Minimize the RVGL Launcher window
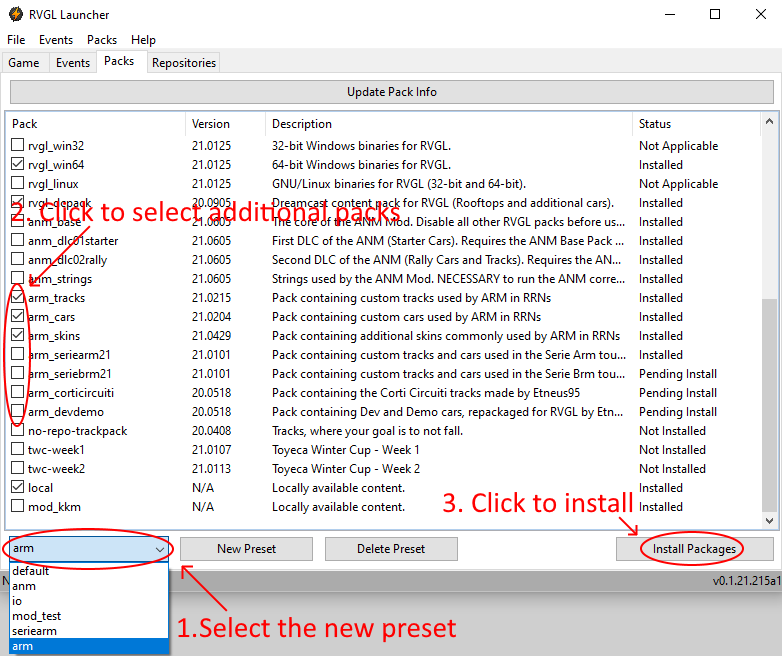The height and width of the screenshot is (656, 782). pos(670,14)
